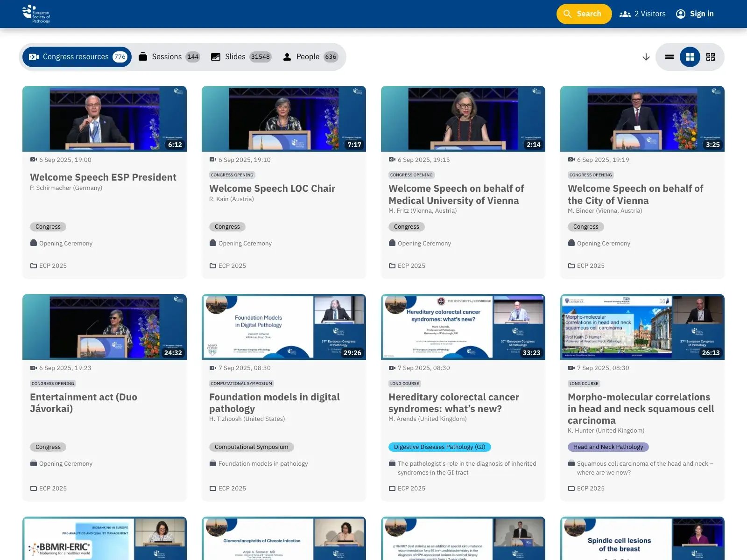Screen dimensions: 747x560
Task: Open Welcome Speech ESP President video thumbnail
Action: tap(105, 119)
